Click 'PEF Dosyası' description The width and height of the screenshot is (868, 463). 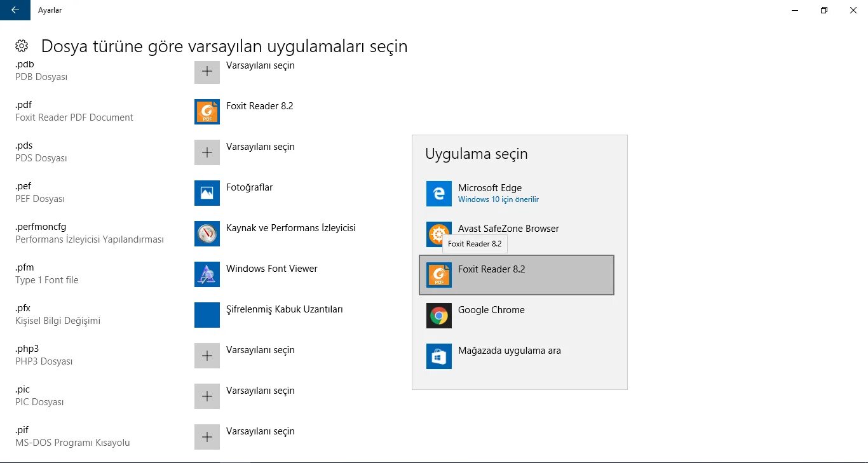coord(40,199)
